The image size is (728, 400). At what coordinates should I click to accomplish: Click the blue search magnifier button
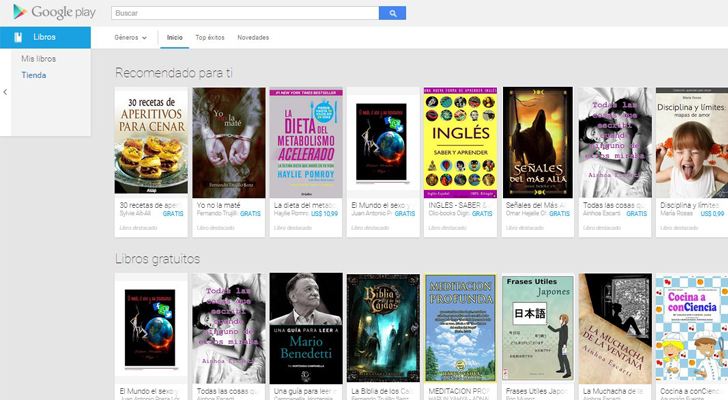pos(392,13)
